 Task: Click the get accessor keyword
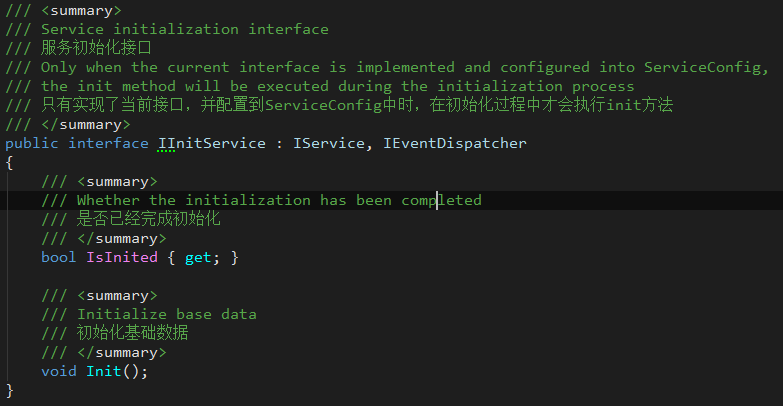[x=198, y=258]
